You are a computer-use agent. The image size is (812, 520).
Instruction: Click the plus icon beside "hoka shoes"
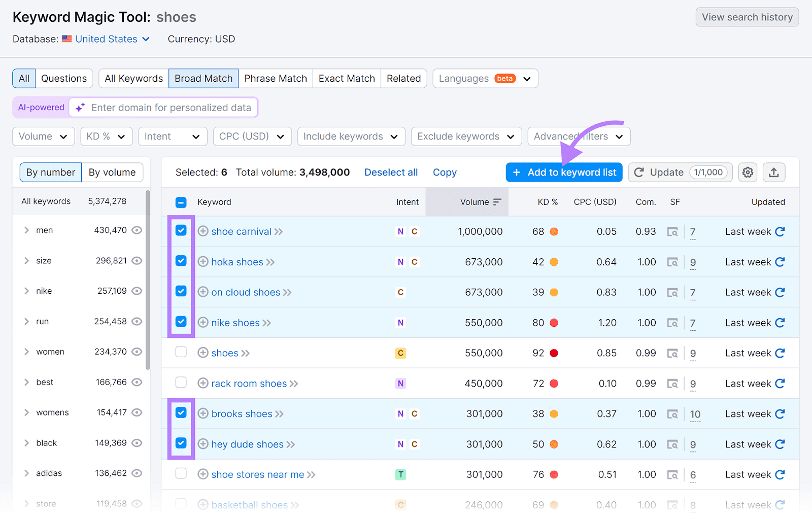(202, 262)
